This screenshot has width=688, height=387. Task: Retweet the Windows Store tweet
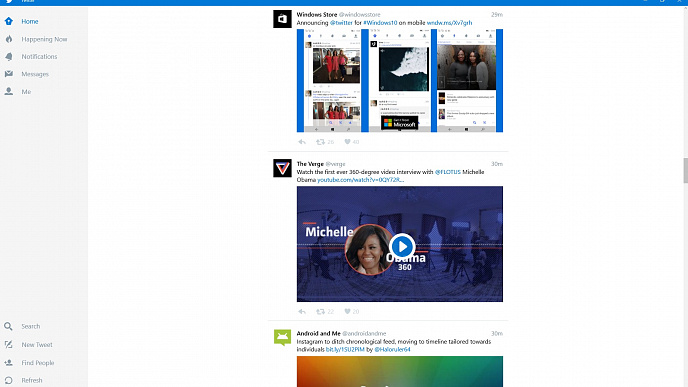(321, 142)
